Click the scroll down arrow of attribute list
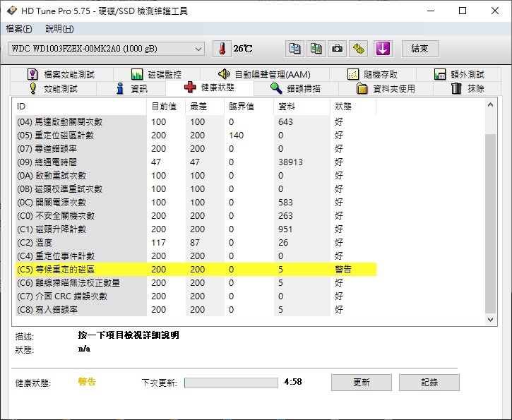The width and height of the screenshot is (512, 420). (490, 320)
